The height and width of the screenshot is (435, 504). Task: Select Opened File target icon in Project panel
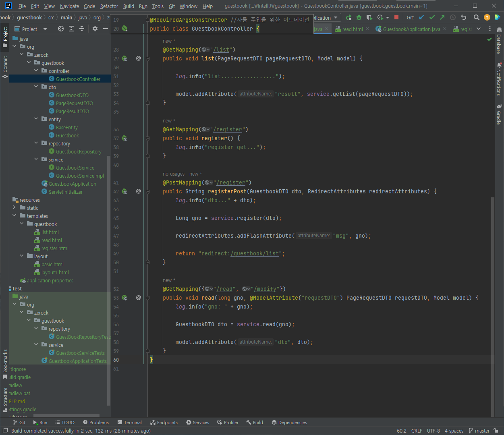[x=61, y=29]
